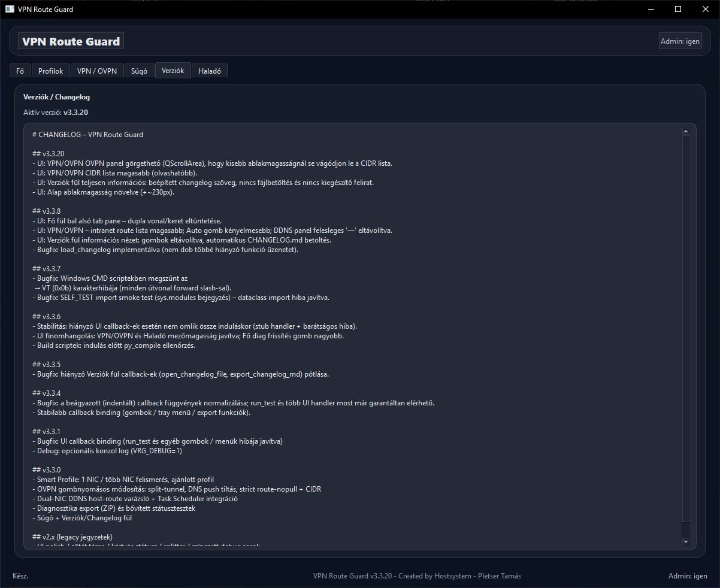This screenshot has height=588, width=720.
Task: Click the Aktív verzió v3.3.20 label
Action: tap(56, 112)
